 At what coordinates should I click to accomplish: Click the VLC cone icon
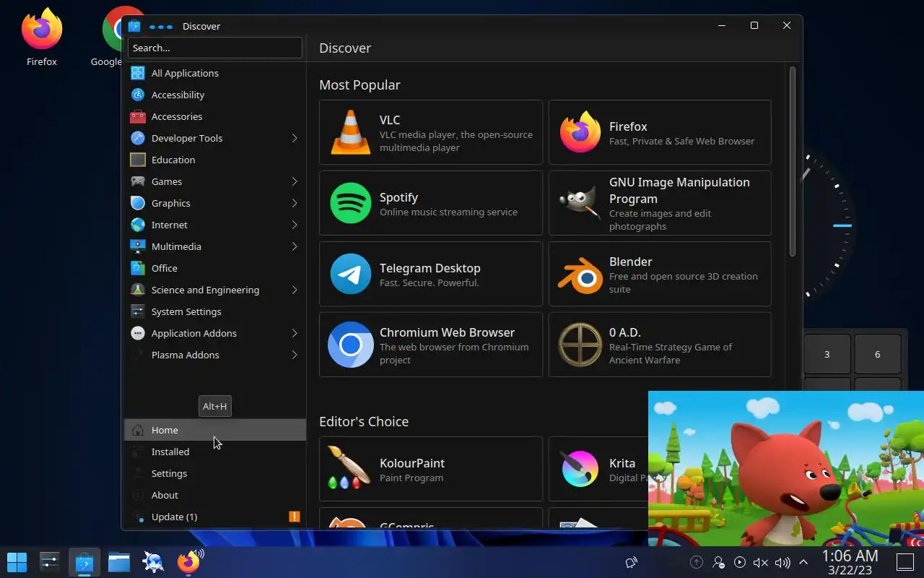351,132
